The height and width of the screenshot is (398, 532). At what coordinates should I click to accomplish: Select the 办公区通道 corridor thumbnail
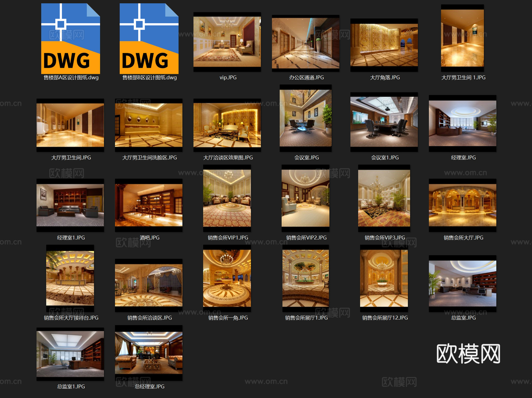click(x=306, y=43)
